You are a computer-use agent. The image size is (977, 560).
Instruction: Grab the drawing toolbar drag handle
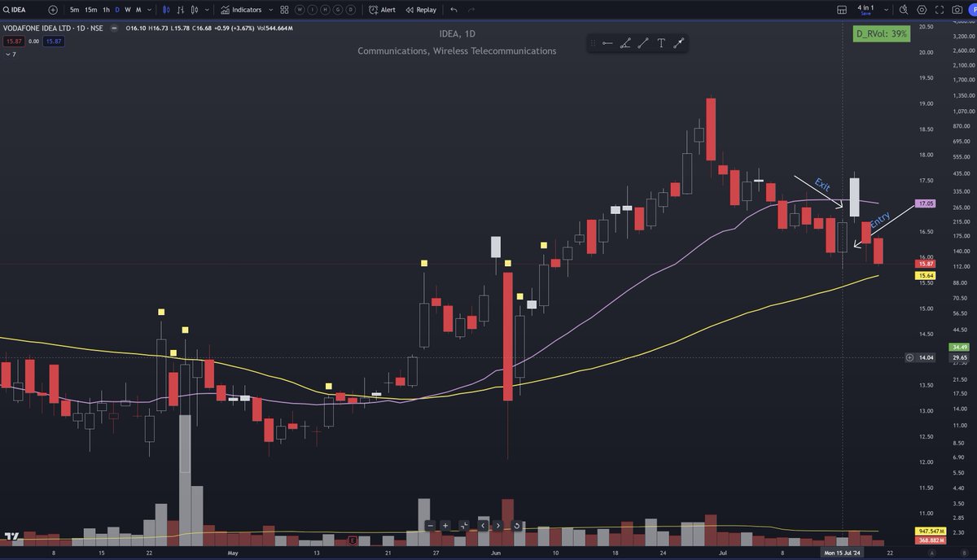[x=593, y=43]
